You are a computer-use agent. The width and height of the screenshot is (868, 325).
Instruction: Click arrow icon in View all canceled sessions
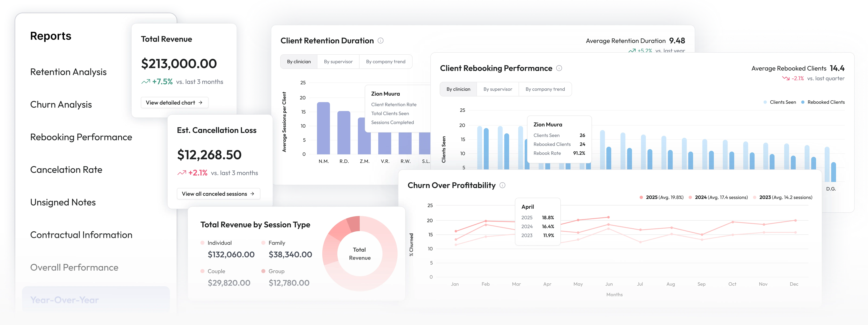pyautogui.click(x=252, y=194)
